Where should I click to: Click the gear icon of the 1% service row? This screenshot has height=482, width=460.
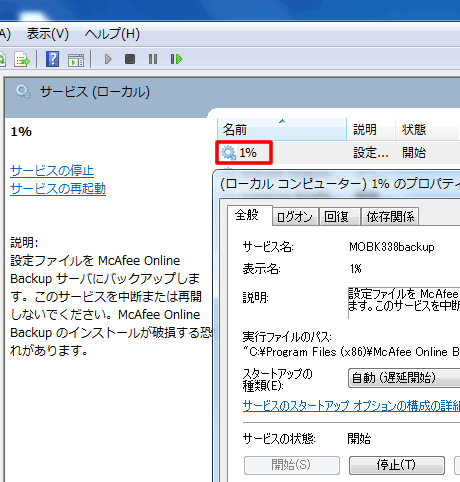click(228, 153)
